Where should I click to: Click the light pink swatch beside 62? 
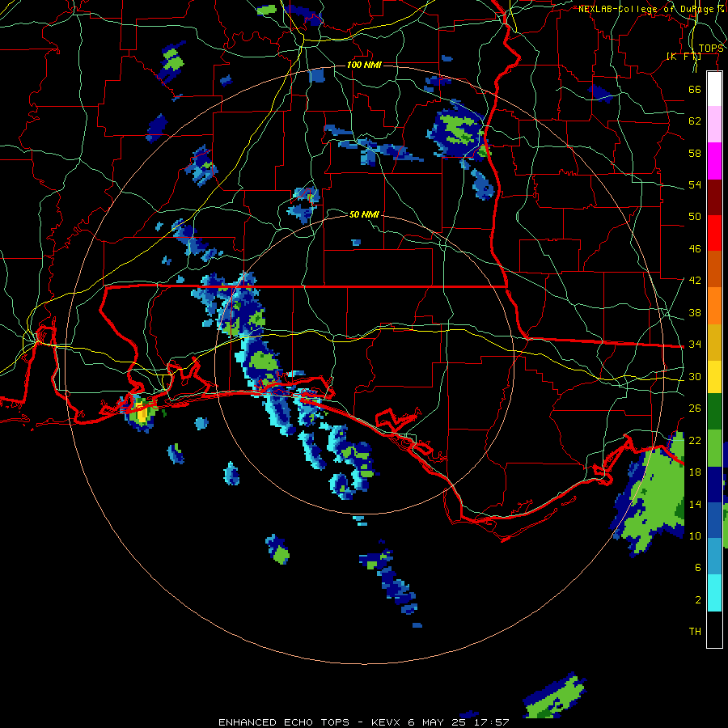point(714,124)
